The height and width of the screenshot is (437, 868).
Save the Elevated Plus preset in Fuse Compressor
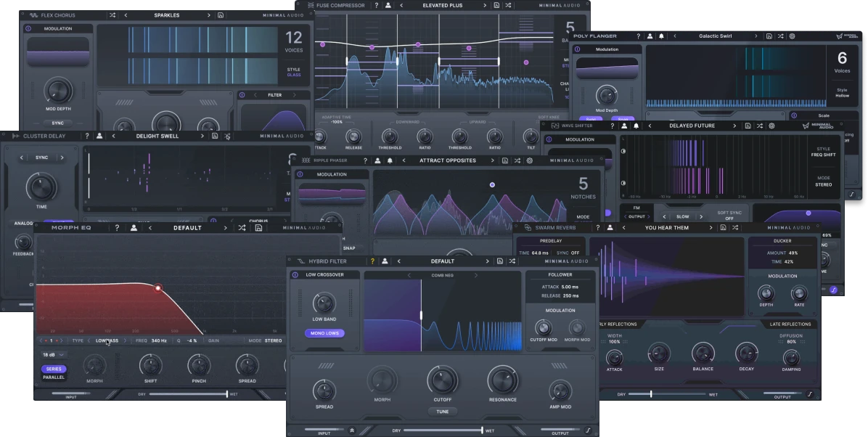(496, 5)
